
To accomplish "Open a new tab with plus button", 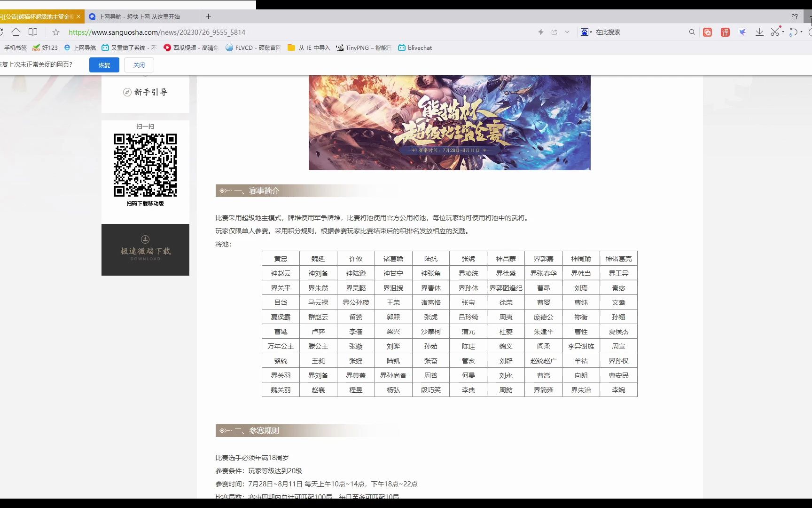I will [x=208, y=16].
